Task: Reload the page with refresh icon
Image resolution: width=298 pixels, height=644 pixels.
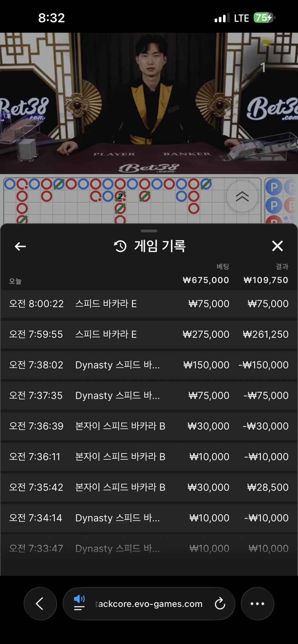Action: point(220,604)
